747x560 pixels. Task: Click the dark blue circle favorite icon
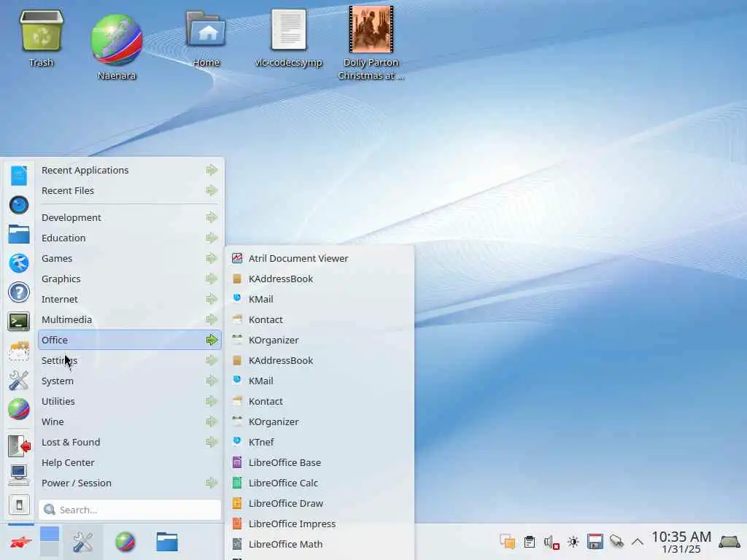pyautogui.click(x=19, y=205)
